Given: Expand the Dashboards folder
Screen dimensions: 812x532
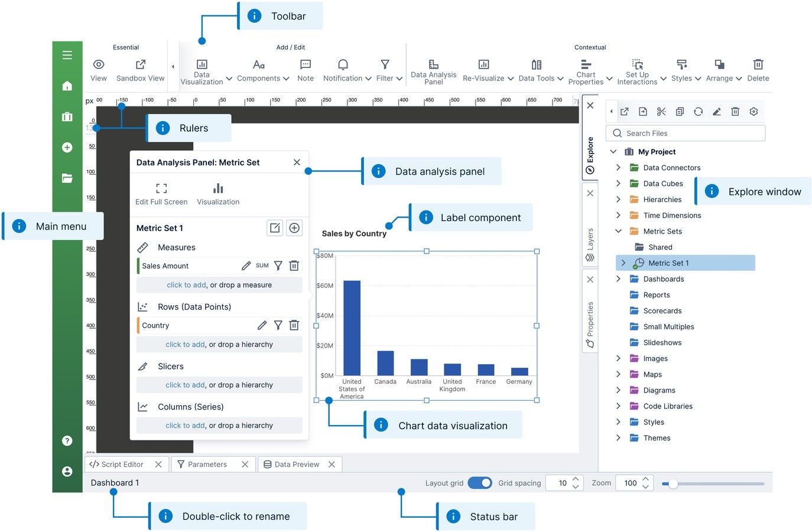Looking at the screenshot, I should (618, 279).
